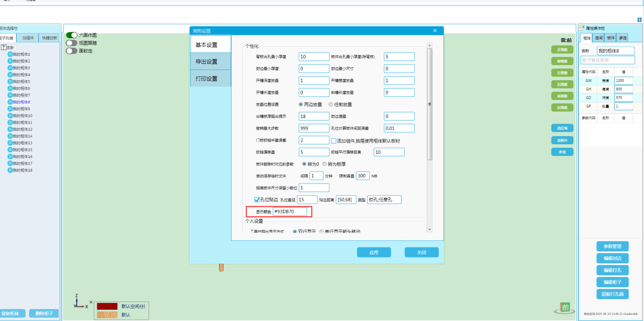Toggle the 六面作图 switch
Viewport: 644px width, 321px height.
[x=72, y=35]
